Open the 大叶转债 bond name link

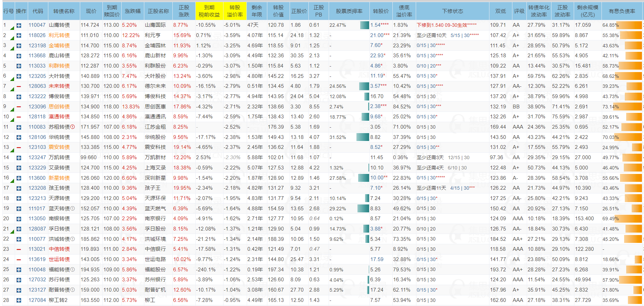point(59,76)
